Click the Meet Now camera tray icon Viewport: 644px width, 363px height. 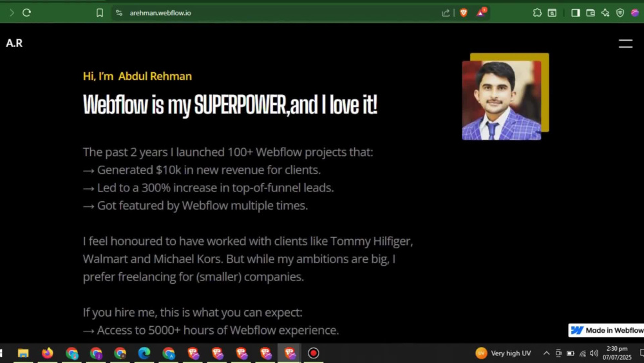[x=558, y=353]
